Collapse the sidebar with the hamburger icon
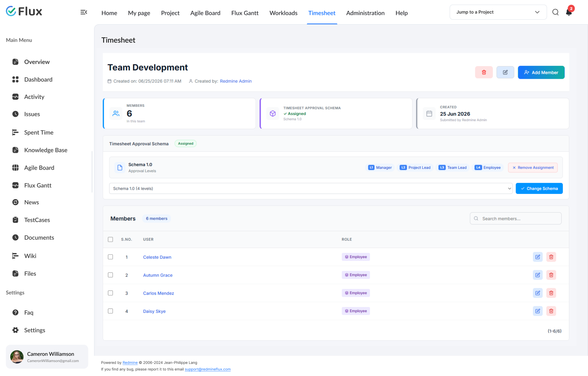 click(x=84, y=12)
